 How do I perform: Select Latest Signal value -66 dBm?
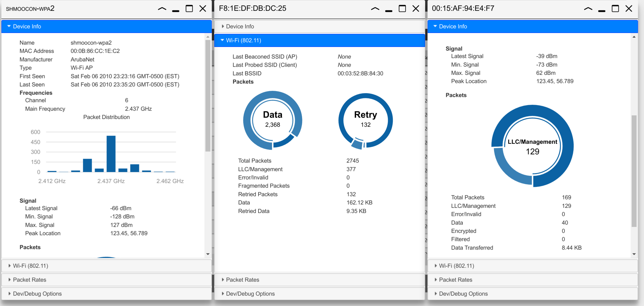click(x=121, y=208)
